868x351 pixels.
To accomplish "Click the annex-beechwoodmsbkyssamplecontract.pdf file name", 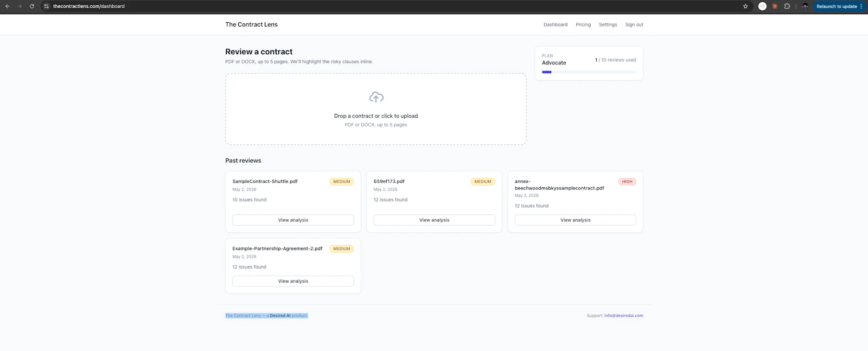I will tap(559, 185).
